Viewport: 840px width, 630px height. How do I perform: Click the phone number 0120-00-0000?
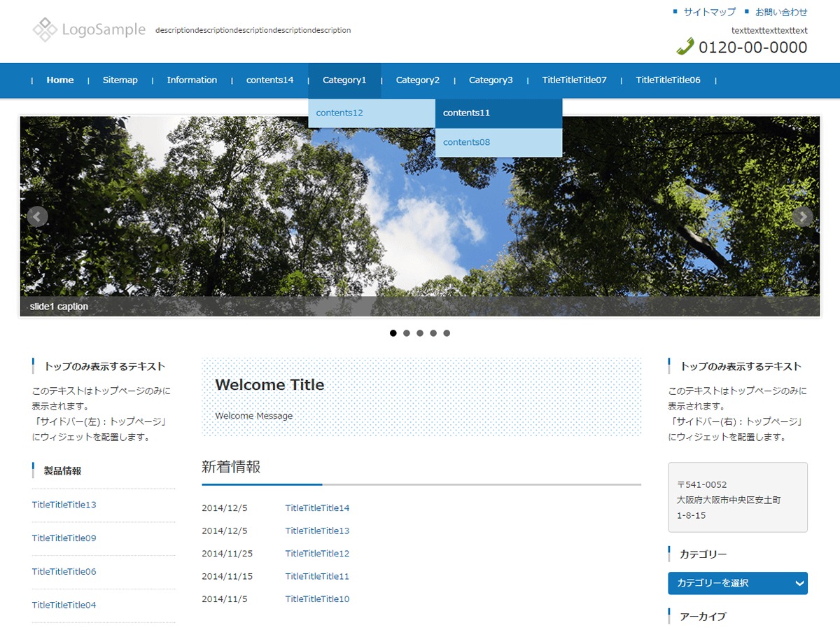click(753, 47)
